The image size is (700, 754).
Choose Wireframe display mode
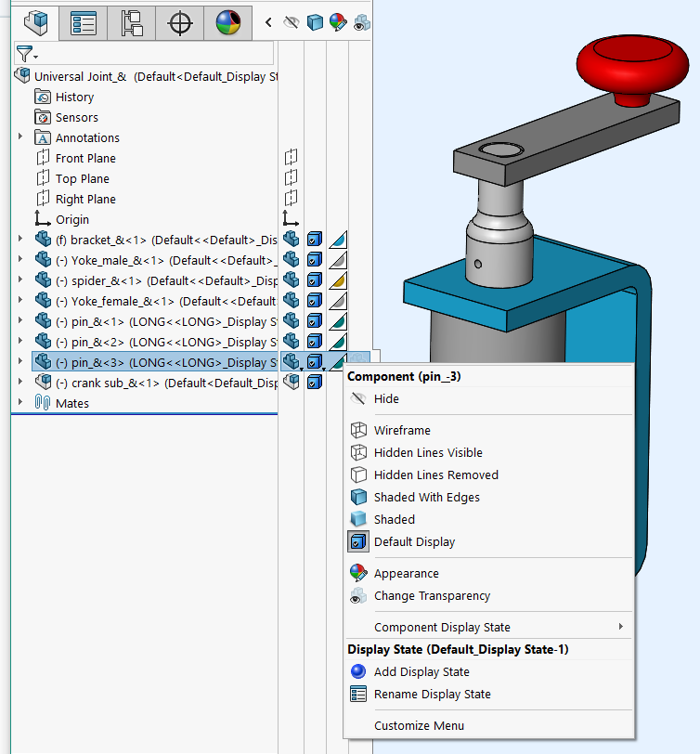coord(489,430)
